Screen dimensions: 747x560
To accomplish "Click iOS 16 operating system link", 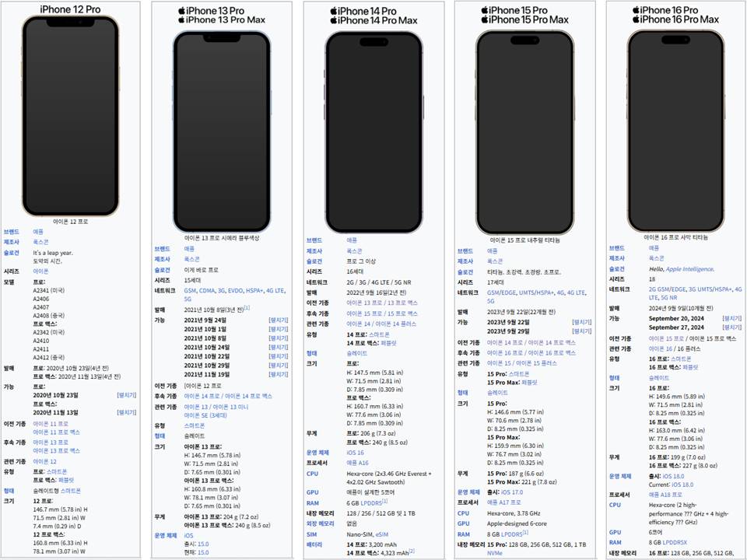I will 356,453.
